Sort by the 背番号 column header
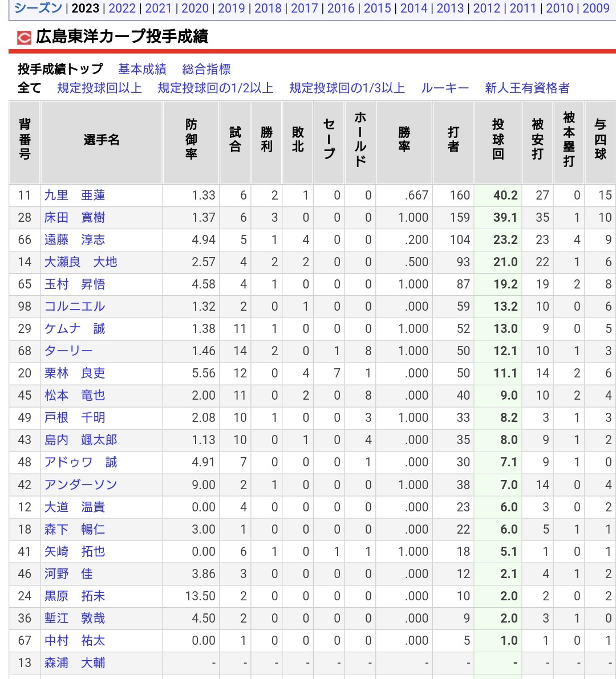This screenshot has width=616, height=679. click(25, 143)
